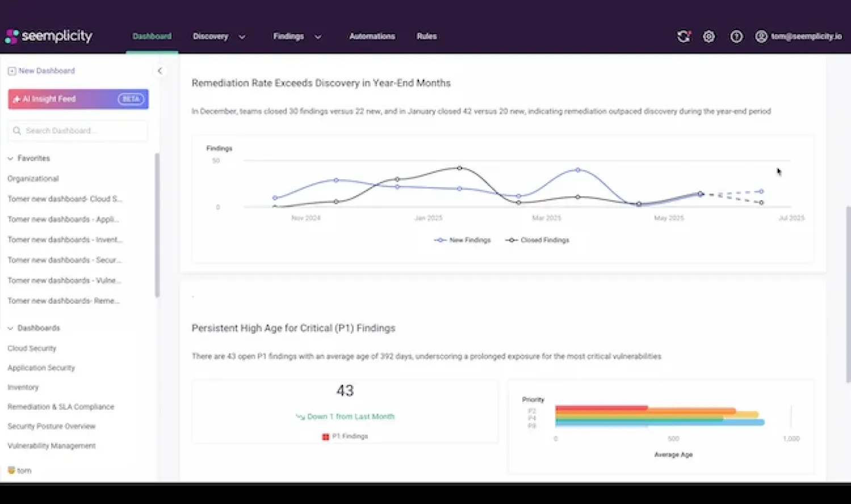This screenshot has width=851, height=504.
Task: Collapse the Favorites section
Action: 10,158
